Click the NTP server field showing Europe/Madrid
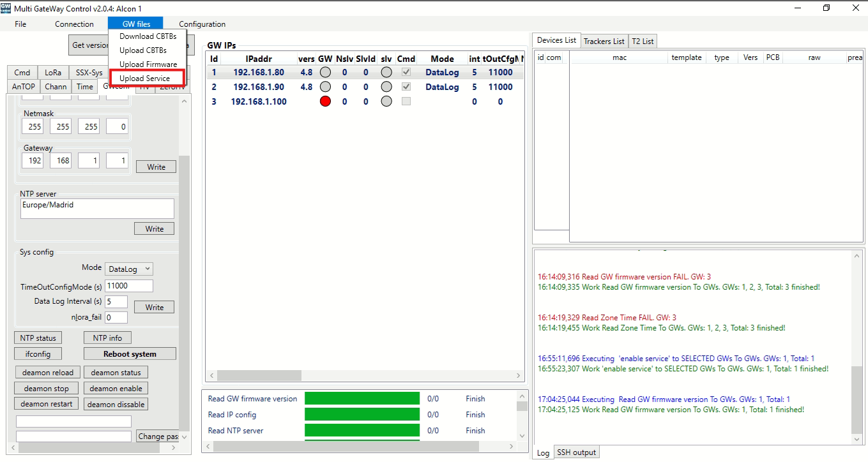This screenshot has width=868, height=462. 97,209
